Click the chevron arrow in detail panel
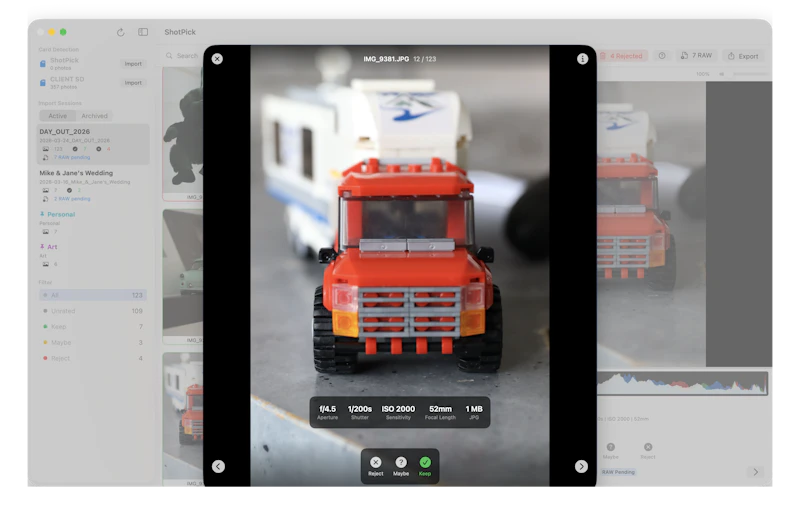Screen dimensions: 800x529 tap(756, 472)
